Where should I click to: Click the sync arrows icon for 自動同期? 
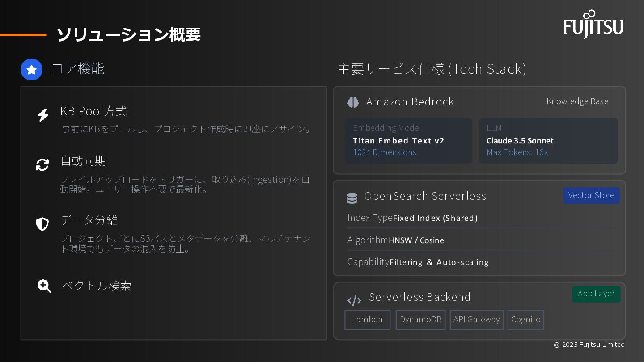point(42,164)
